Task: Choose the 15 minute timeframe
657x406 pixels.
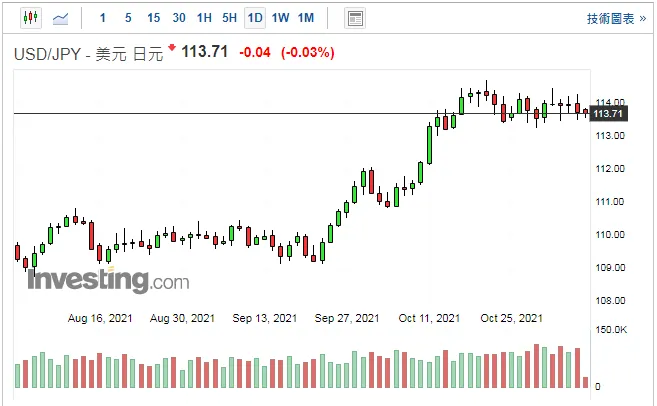Action: click(153, 18)
